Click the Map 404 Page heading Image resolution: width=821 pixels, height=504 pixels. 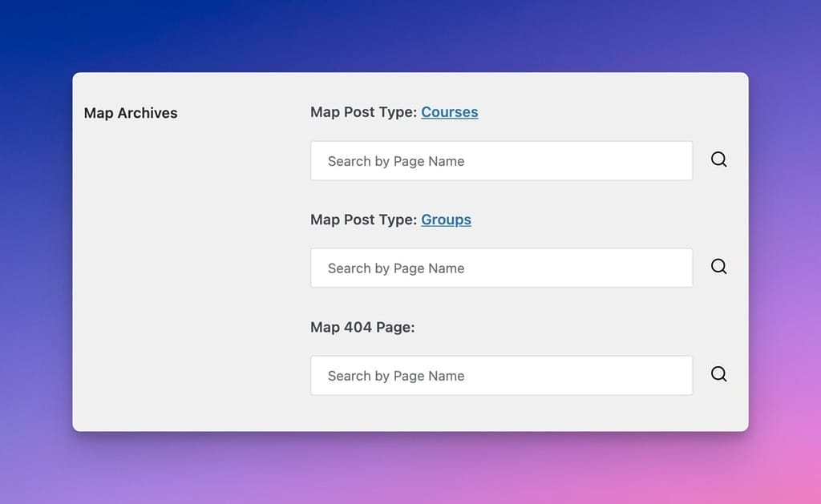(362, 327)
